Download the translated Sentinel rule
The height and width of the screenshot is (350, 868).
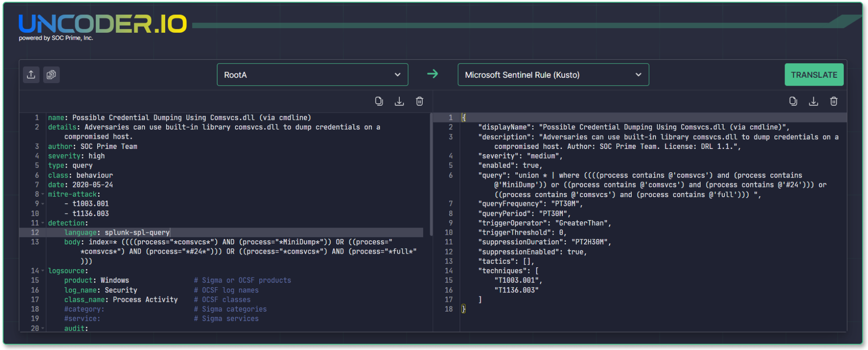[x=814, y=101]
